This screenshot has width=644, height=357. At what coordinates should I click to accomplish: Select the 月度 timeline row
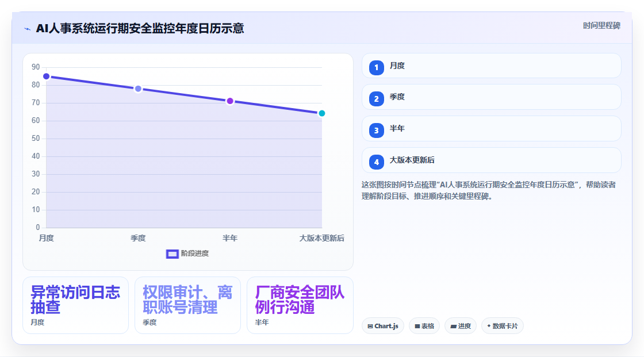point(491,66)
